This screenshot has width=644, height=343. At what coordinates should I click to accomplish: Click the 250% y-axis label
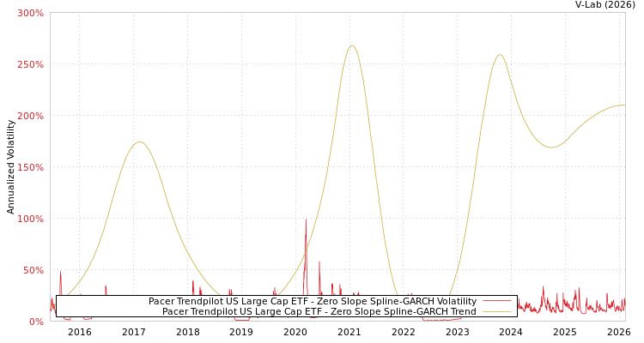click(x=30, y=65)
